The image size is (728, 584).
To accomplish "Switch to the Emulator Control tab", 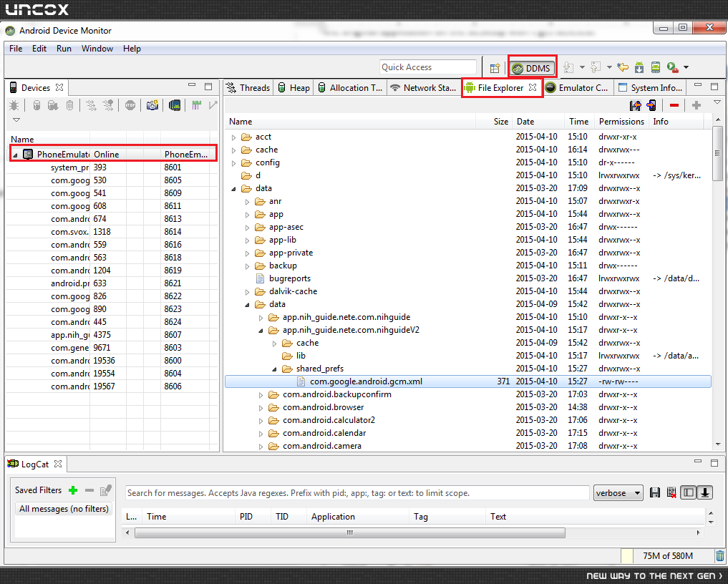I will [577, 88].
